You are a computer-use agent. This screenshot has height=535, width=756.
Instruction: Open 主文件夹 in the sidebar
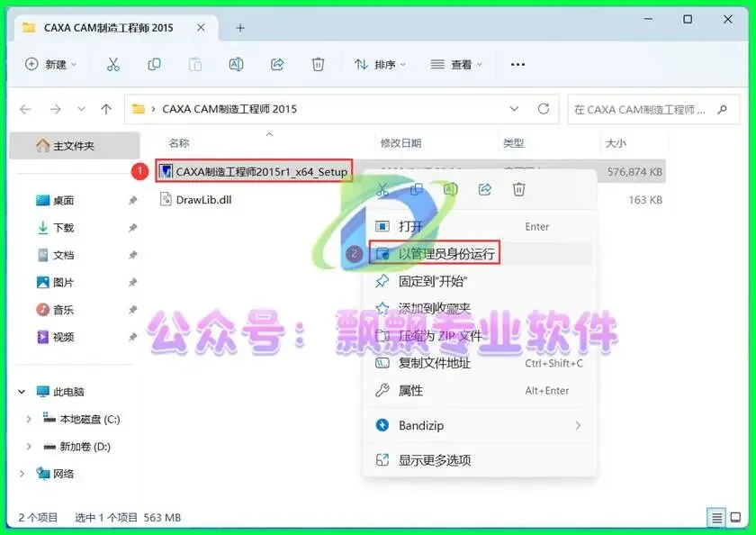pyautogui.click(x=75, y=146)
